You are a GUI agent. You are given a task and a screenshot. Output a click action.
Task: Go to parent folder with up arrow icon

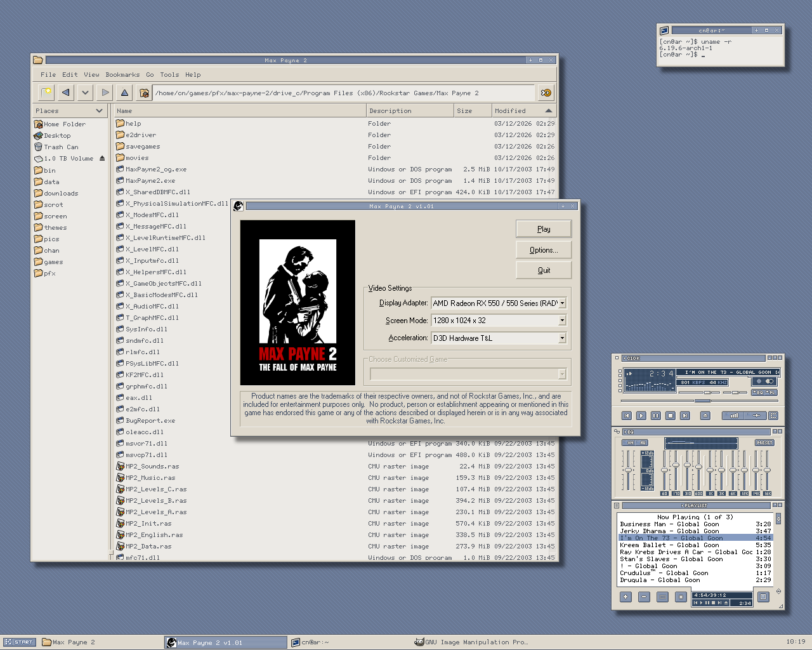click(125, 93)
